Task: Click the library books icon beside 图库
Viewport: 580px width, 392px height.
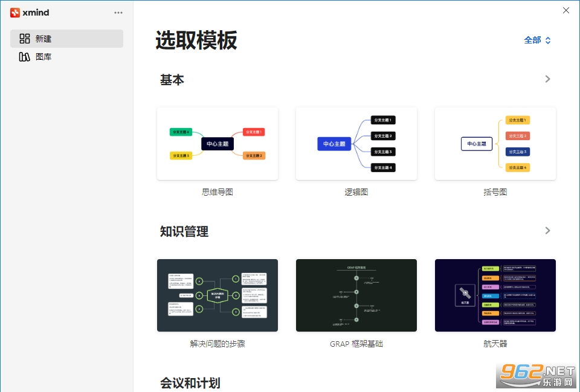Action: pyautogui.click(x=24, y=57)
